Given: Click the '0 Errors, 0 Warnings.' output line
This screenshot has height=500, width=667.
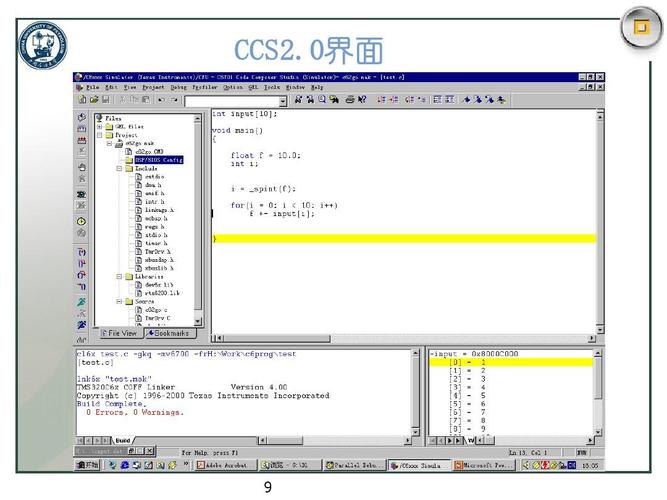Looking at the screenshot, I should (134, 412).
